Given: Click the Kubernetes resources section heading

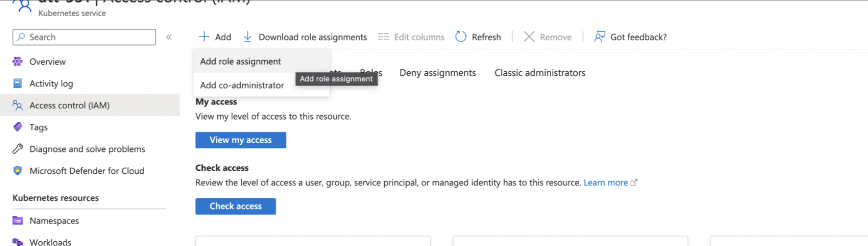Looking at the screenshot, I should tap(56, 198).
